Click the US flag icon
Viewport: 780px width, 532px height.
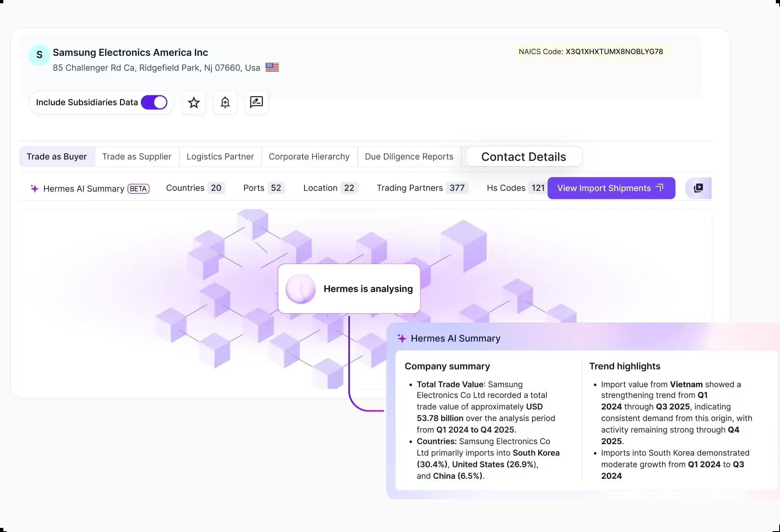tap(272, 67)
